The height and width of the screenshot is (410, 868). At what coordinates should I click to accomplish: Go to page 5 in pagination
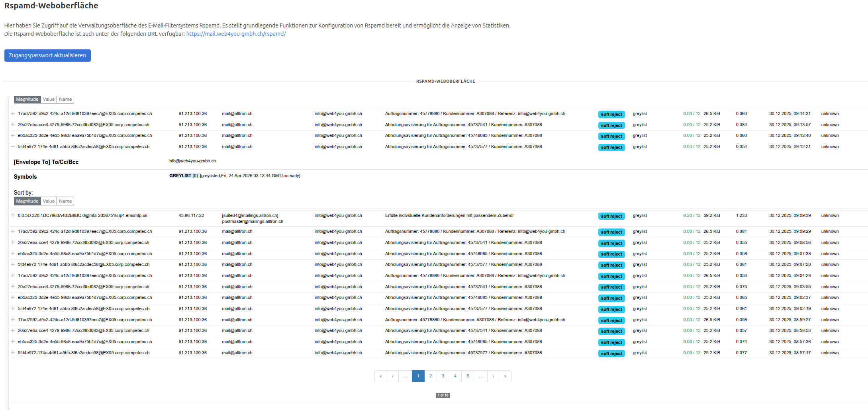tap(468, 376)
